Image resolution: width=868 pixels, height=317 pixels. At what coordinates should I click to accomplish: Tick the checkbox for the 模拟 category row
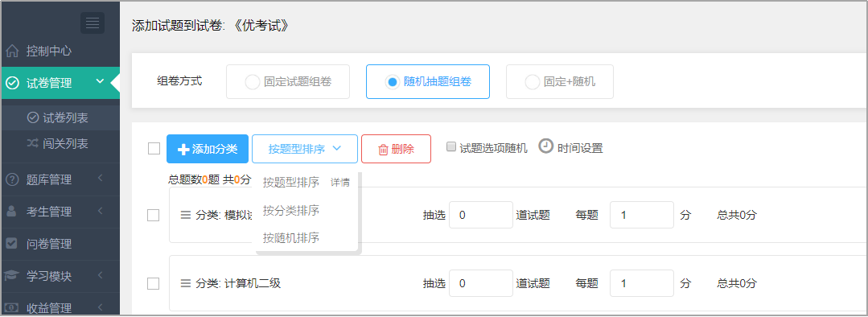(x=154, y=215)
